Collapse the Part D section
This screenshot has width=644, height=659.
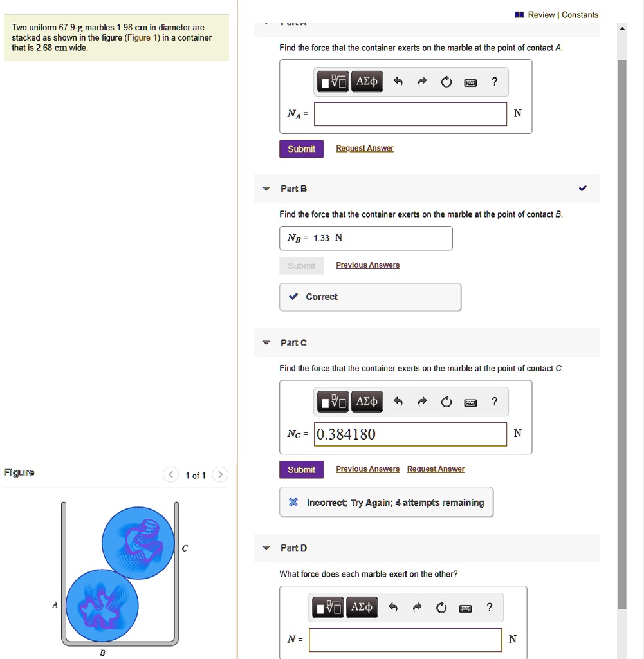click(266, 548)
